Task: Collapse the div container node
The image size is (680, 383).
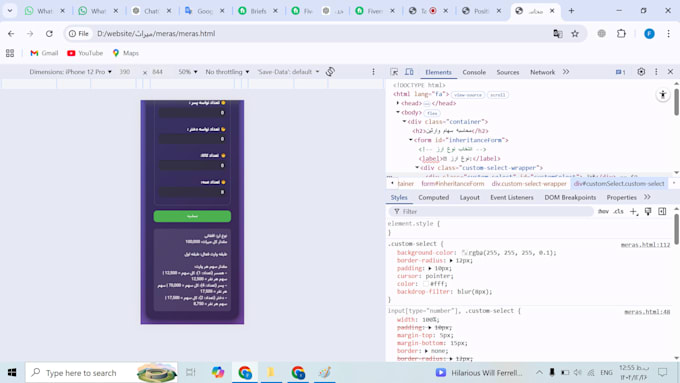Action: [404, 121]
